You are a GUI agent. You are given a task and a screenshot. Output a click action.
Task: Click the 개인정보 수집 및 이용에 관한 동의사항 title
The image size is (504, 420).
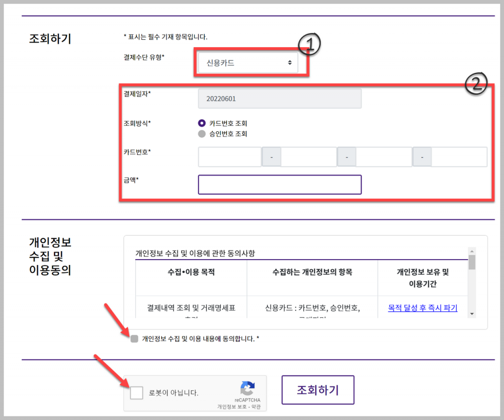tap(195, 253)
